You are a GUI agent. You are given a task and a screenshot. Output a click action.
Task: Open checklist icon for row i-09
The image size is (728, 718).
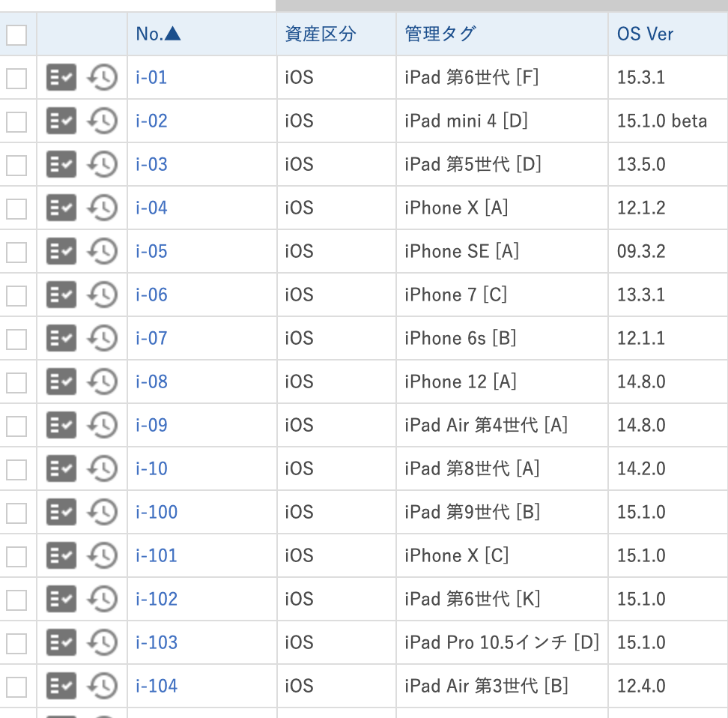(61, 425)
